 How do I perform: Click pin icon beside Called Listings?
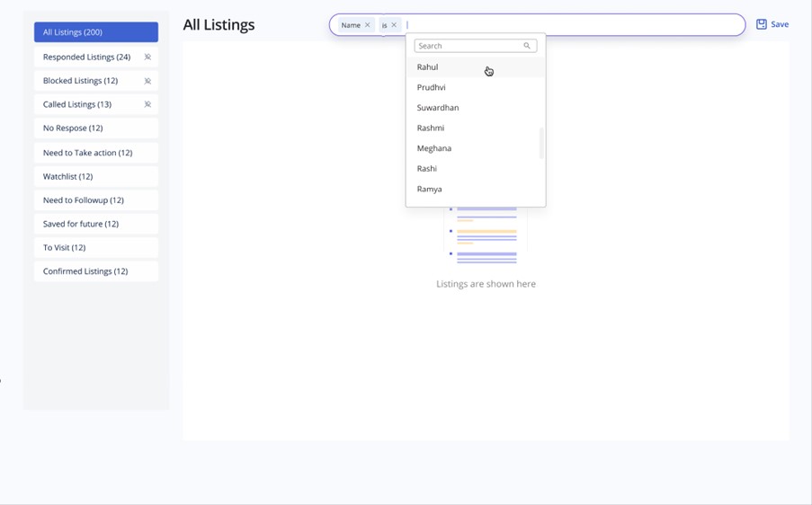[147, 104]
